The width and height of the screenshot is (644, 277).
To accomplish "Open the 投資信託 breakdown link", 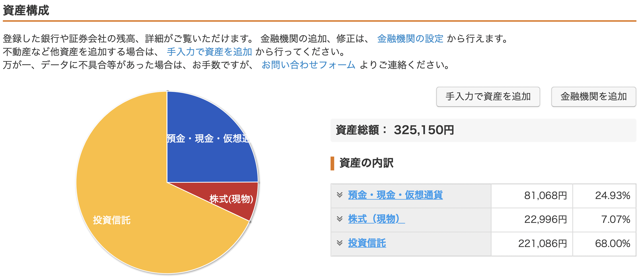I will point(367,243).
